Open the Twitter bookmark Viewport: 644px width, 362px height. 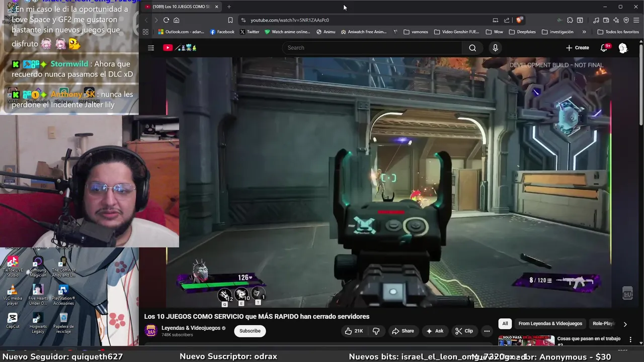pyautogui.click(x=250, y=32)
